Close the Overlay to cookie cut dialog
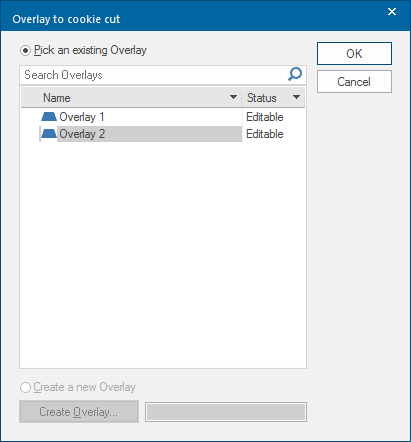This screenshot has height=442, width=411. pos(392,12)
